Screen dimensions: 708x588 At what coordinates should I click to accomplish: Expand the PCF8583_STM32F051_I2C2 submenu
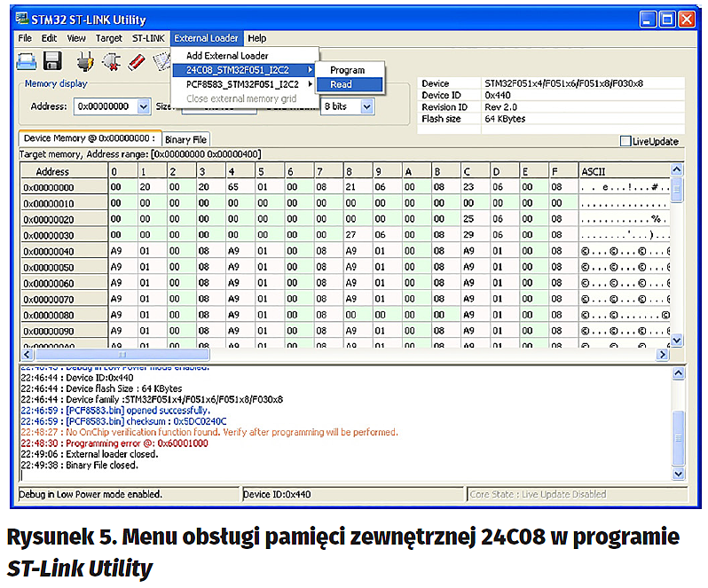pos(243,83)
